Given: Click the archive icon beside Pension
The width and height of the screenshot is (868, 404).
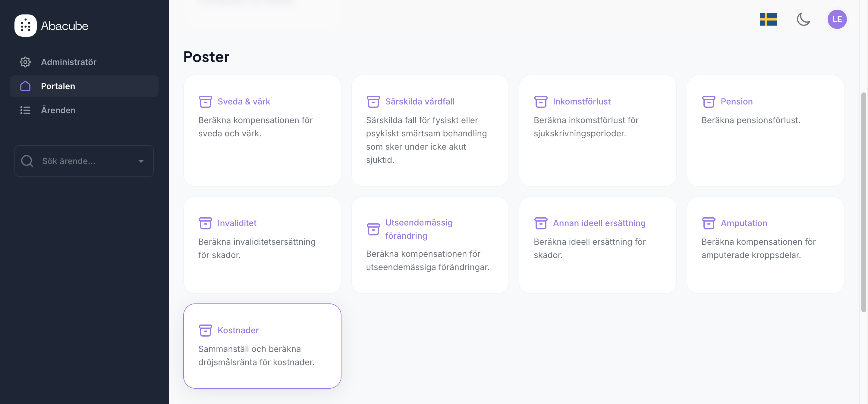Looking at the screenshot, I should pyautogui.click(x=708, y=102).
